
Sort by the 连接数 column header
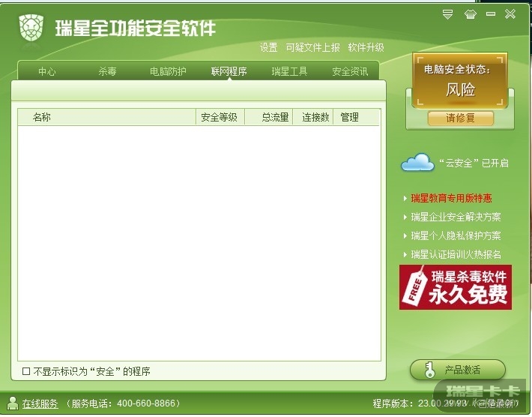coord(313,118)
